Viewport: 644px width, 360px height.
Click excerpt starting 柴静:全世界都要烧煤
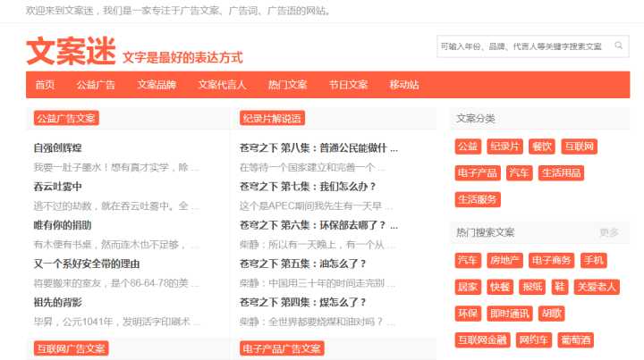[317, 322]
